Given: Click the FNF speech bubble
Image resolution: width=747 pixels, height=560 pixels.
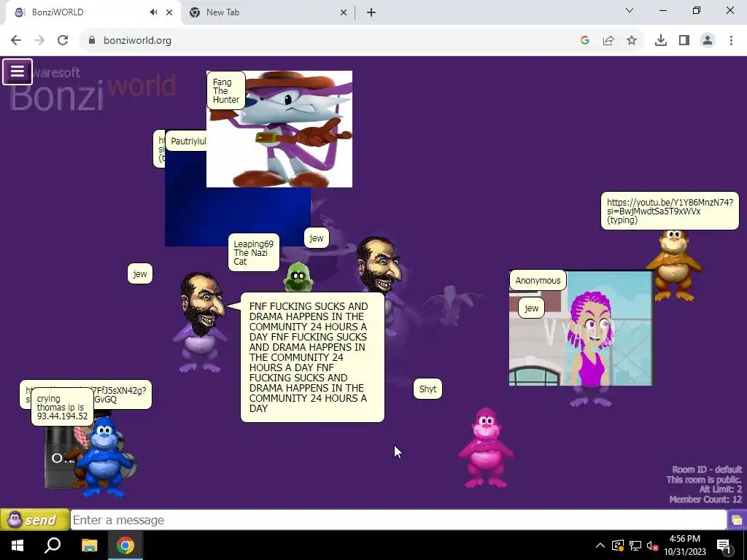Looking at the screenshot, I should click(312, 357).
